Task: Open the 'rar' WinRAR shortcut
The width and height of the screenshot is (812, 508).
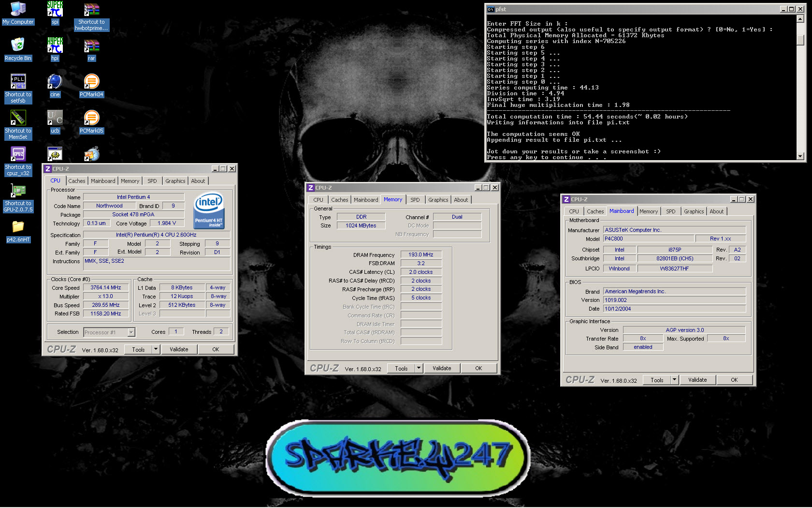Action: pyautogui.click(x=91, y=49)
